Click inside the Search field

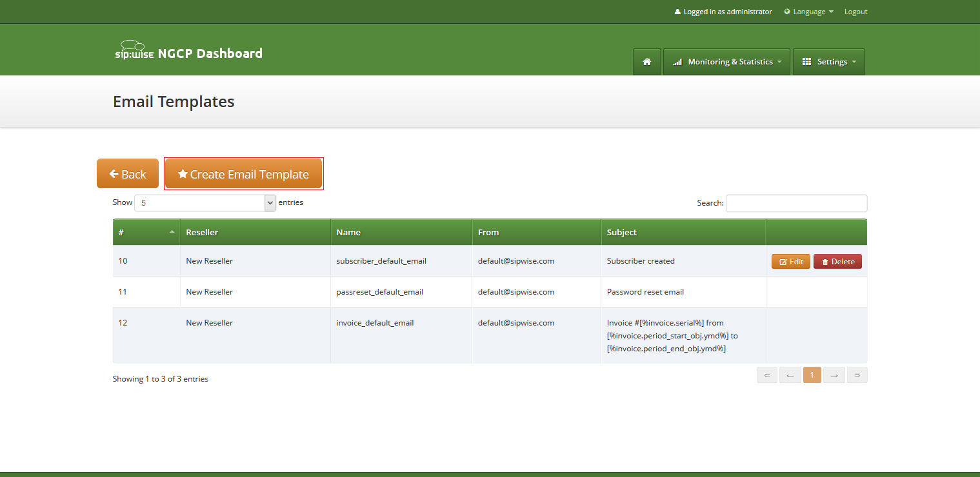pos(796,202)
